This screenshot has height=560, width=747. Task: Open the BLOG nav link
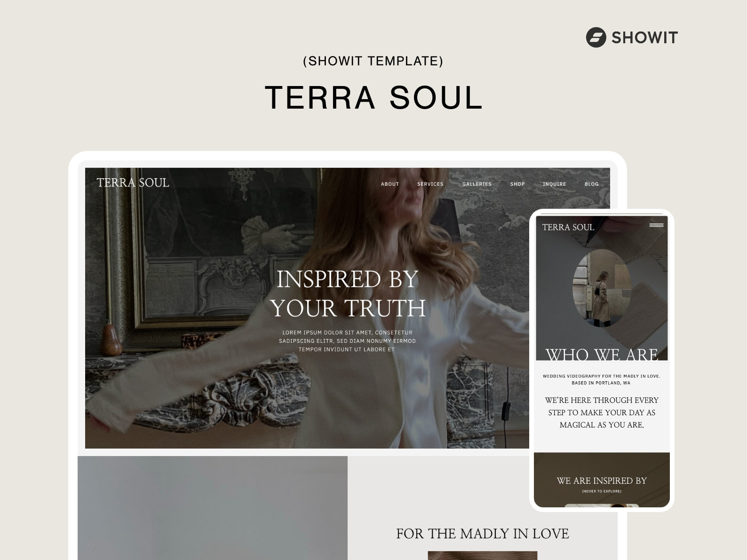[592, 184]
